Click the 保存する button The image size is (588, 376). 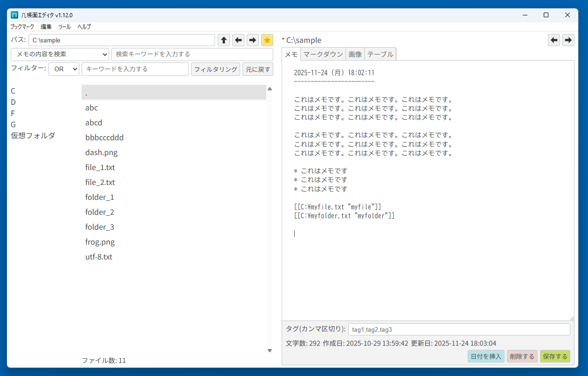[x=555, y=356]
